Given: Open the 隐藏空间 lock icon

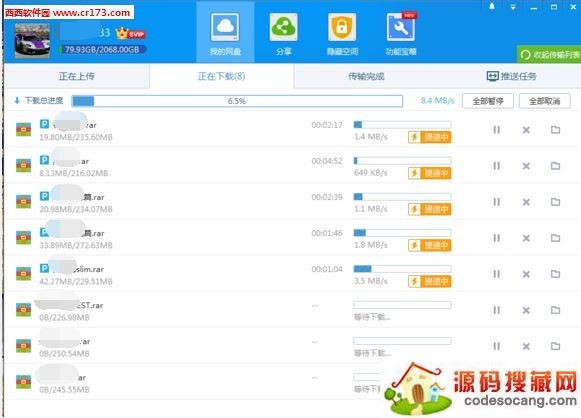Looking at the screenshot, I should pyautogui.click(x=342, y=27).
